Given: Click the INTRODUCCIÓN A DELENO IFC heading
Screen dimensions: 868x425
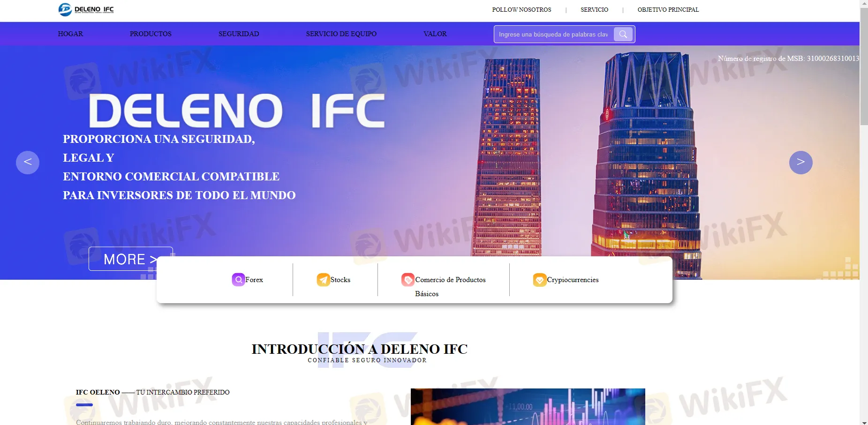Looking at the screenshot, I should tap(360, 349).
